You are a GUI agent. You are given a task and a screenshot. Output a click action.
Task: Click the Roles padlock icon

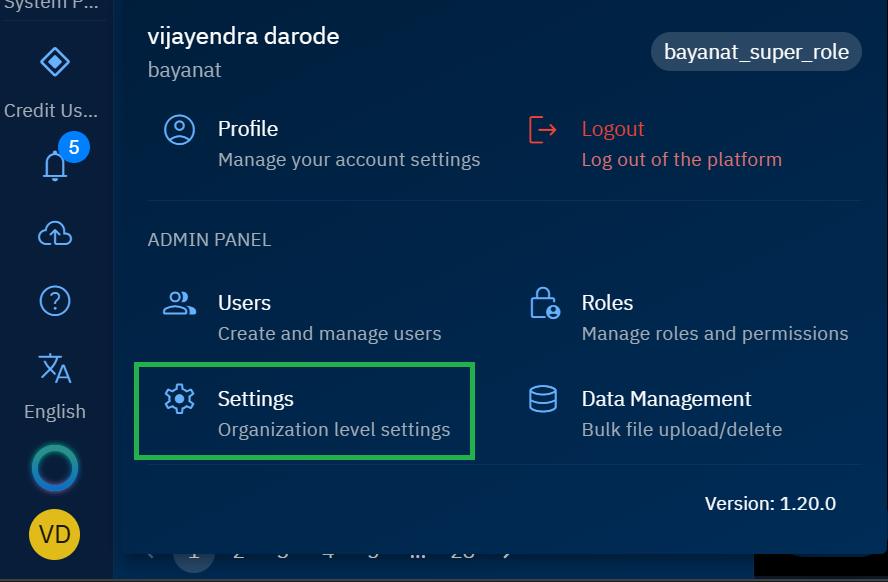click(544, 303)
